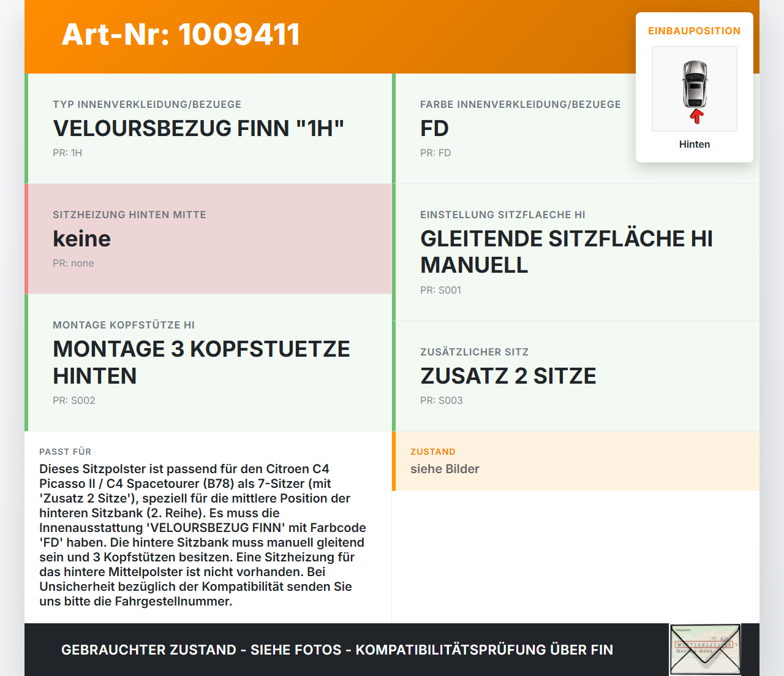The width and height of the screenshot is (784, 676).
Task: Click the PR: none code
Action: click(x=73, y=263)
